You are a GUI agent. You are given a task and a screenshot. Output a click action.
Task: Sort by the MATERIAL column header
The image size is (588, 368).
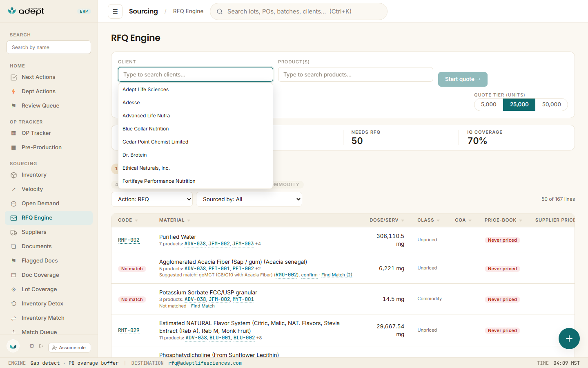(x=175, y=220)
